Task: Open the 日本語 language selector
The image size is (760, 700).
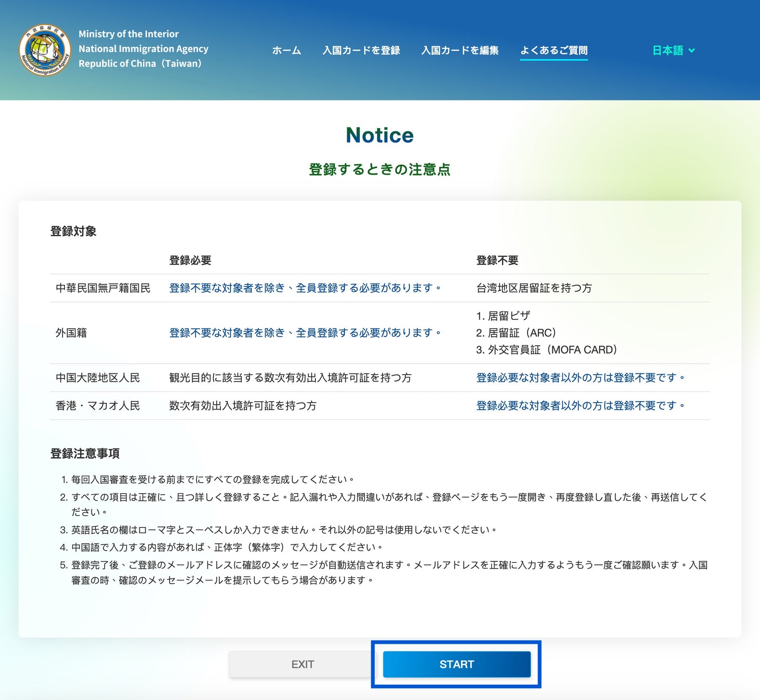Action: [x=668, y=51]
